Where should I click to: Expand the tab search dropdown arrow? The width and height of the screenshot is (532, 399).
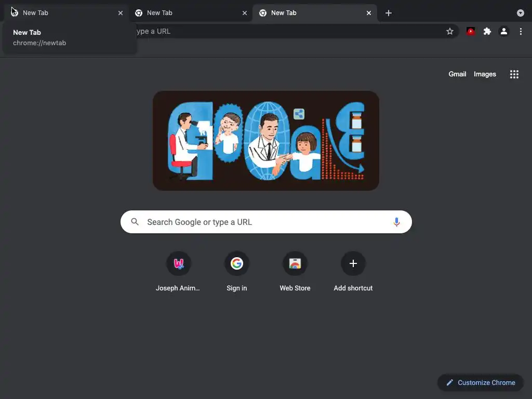tap(520, 13)
